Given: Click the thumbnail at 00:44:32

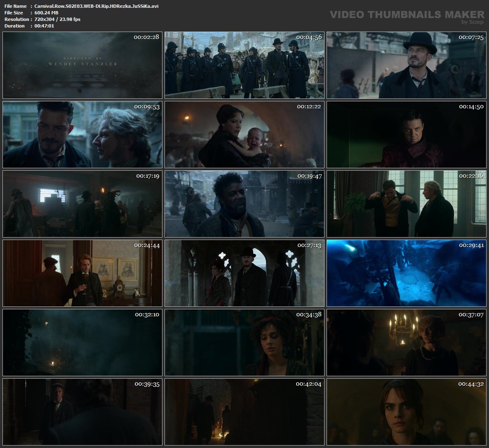Looking at the screenshot, I should point(407,412).
